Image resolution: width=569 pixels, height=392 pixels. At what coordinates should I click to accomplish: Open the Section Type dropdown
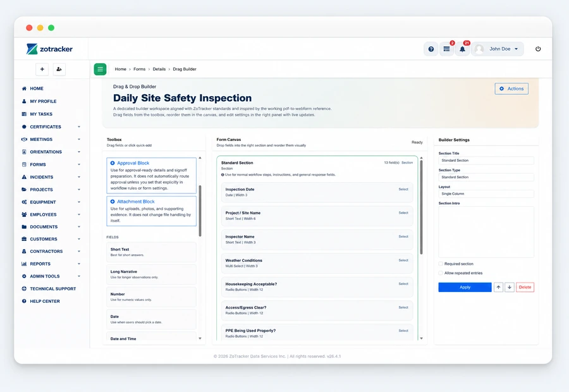486,177
